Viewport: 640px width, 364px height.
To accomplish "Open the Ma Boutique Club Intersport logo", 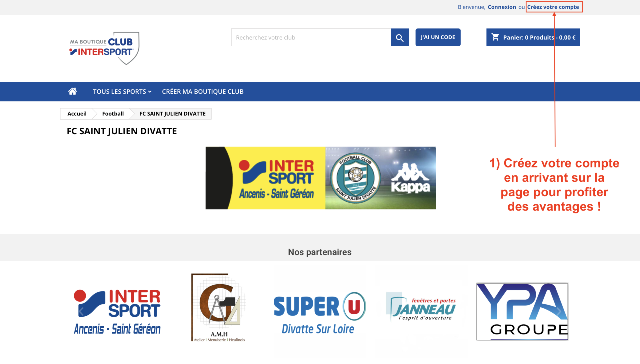I will tap(104, 48).
